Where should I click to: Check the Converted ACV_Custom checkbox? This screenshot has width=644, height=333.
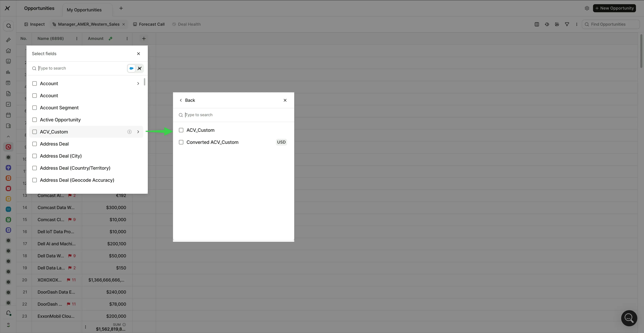(181, 142)
